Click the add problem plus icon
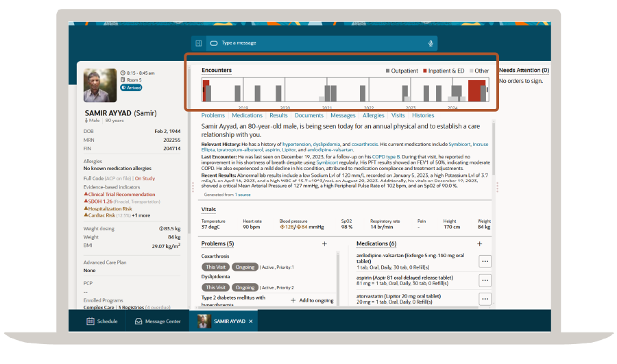Viewport: 617px width, 364px height. [x=324, y=244]
